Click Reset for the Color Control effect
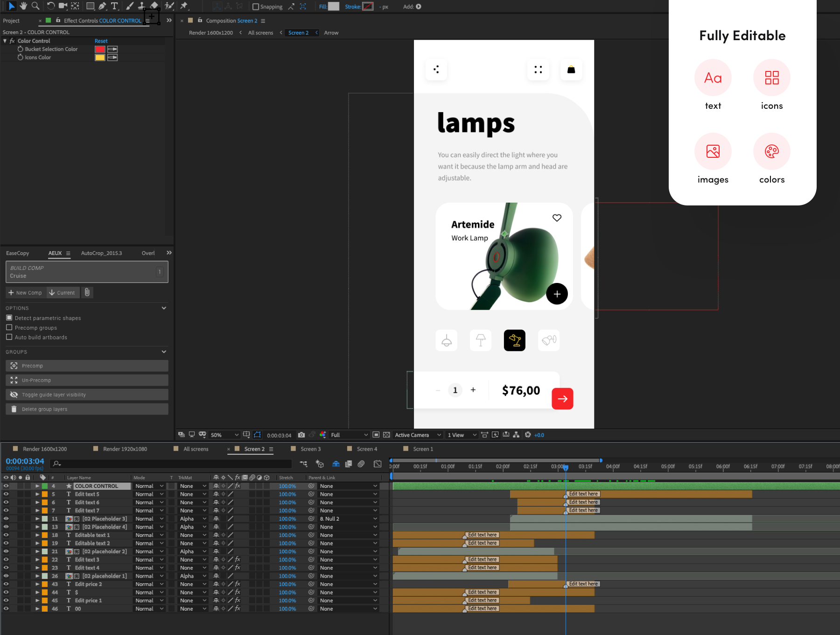 click(101, 41)
